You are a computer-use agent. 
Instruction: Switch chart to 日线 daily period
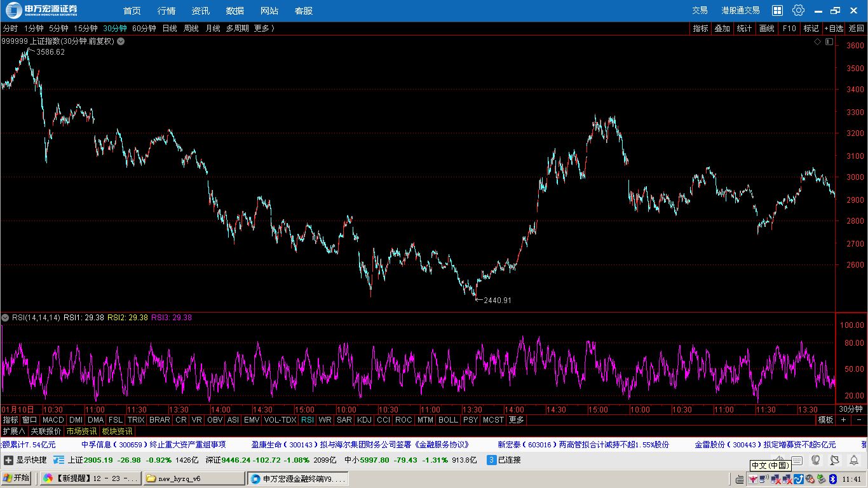(170, 29)
